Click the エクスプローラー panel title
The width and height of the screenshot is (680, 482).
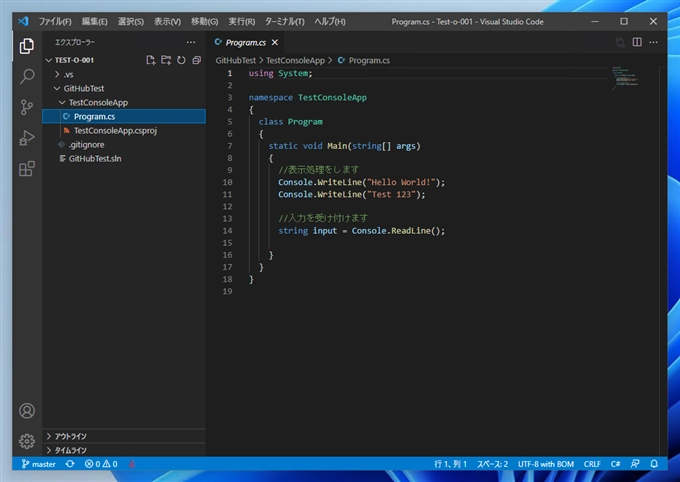(x=75, y=42)
